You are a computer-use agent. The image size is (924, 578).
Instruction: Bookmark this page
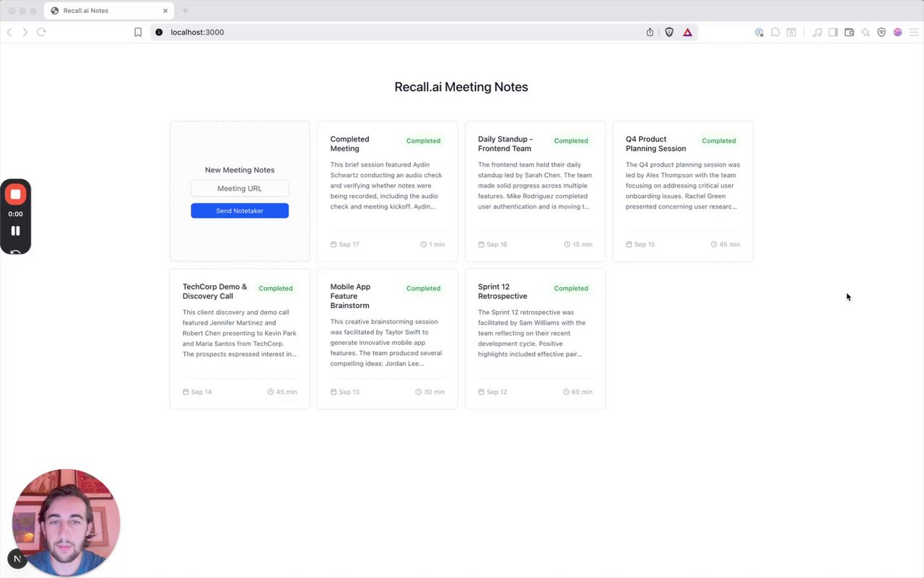138,32
